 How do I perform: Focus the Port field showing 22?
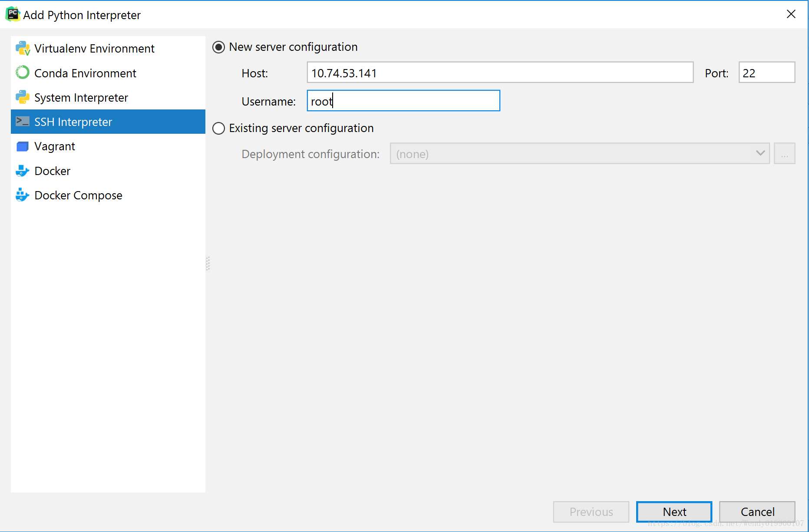pyautogui.click(x=767, y=73)
